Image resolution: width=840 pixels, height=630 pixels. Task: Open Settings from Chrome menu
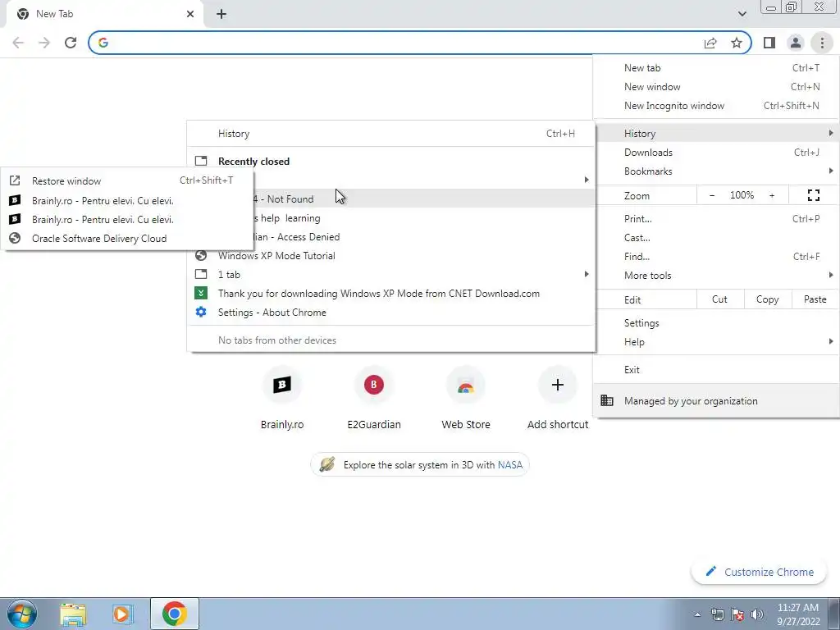[716, 323]
